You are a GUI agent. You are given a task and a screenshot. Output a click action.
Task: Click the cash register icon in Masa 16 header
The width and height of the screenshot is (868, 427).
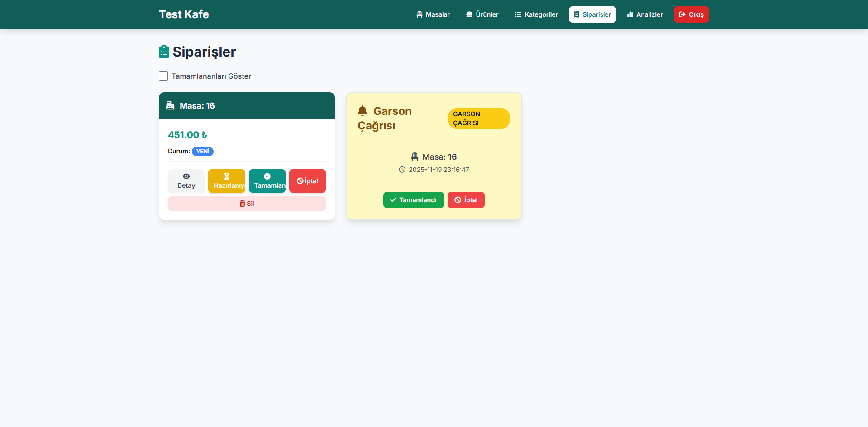pos(170,106)
